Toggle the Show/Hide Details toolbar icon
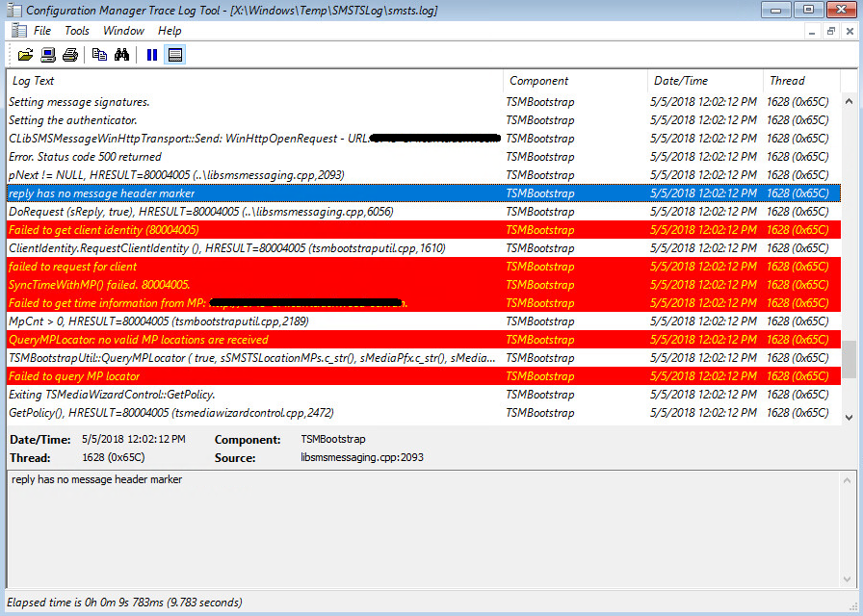 174,55
